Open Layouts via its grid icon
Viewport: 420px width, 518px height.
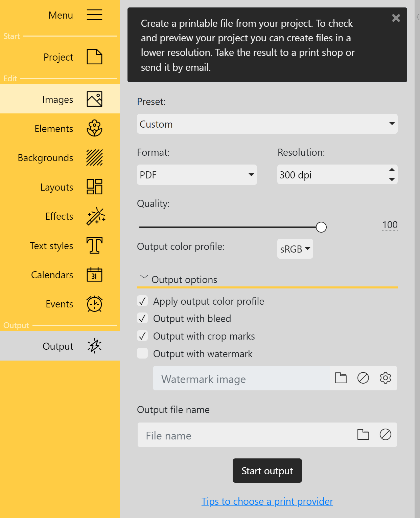tap(95, 187)
